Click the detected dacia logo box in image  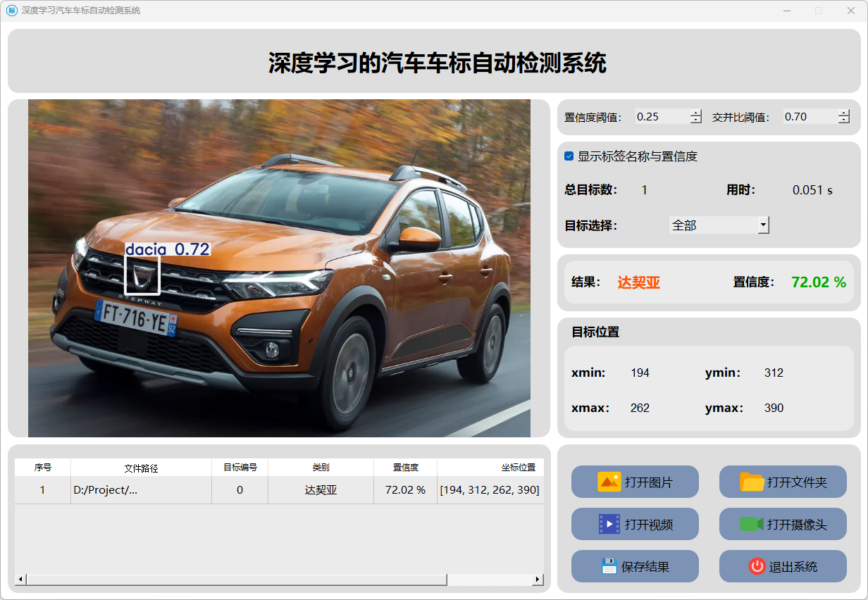pos(142,275)
